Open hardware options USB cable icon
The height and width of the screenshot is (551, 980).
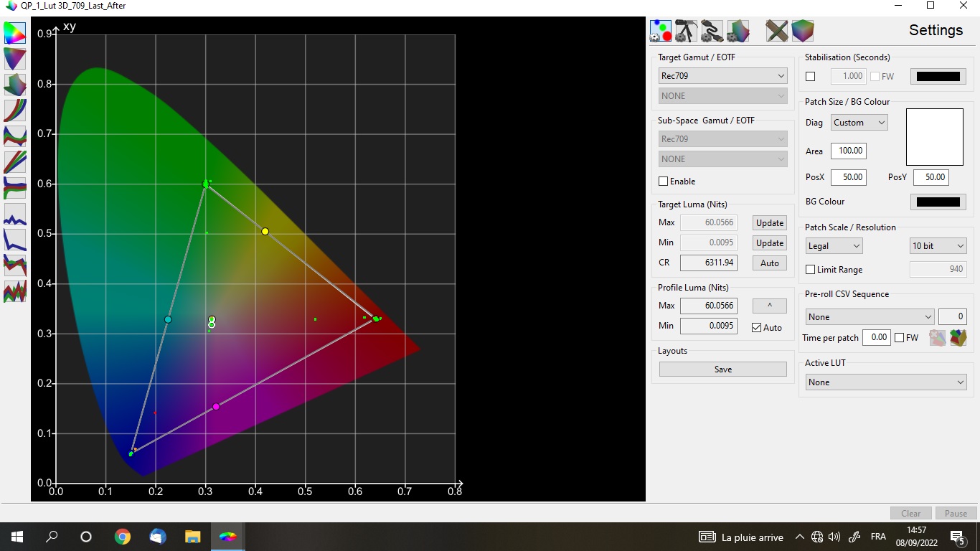pos(712,31)
